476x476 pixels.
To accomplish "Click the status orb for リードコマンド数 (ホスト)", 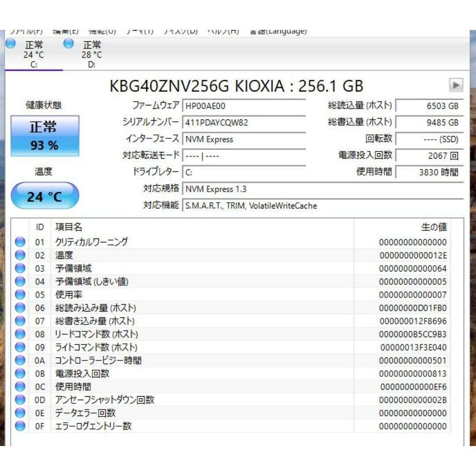I will (x=20, y=334).
